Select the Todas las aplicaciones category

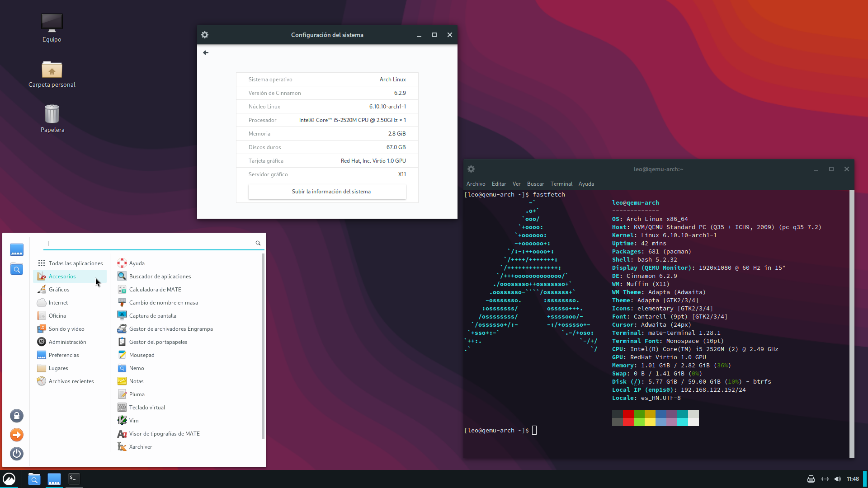tap(70, 263)
